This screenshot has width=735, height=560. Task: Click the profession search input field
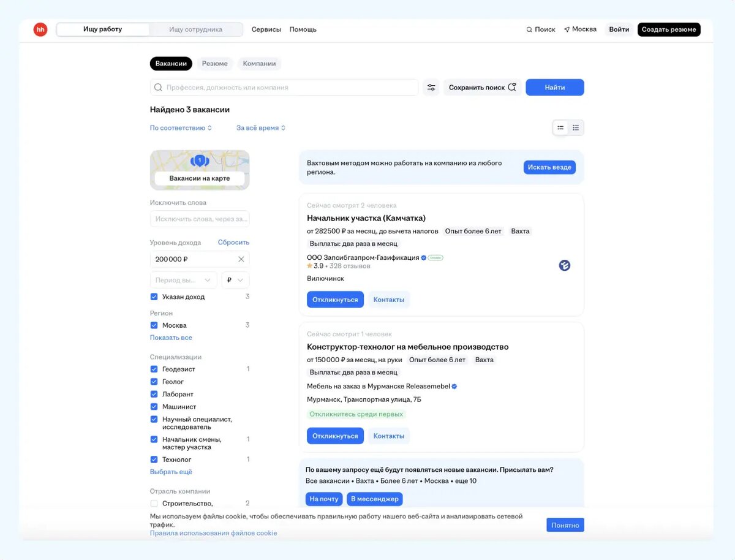[282, 87]
